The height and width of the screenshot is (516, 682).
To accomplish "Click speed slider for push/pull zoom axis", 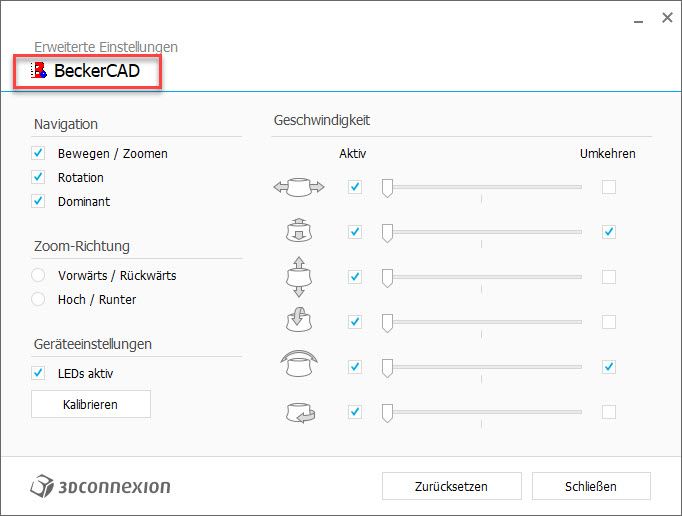I will pos(482,232).
